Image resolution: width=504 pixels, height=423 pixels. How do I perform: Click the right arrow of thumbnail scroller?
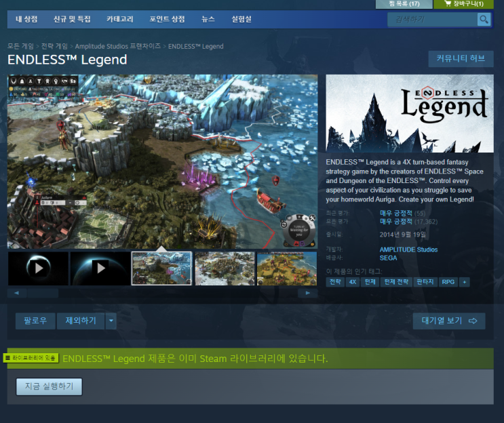pyautogui.click(x=307, y=293)
